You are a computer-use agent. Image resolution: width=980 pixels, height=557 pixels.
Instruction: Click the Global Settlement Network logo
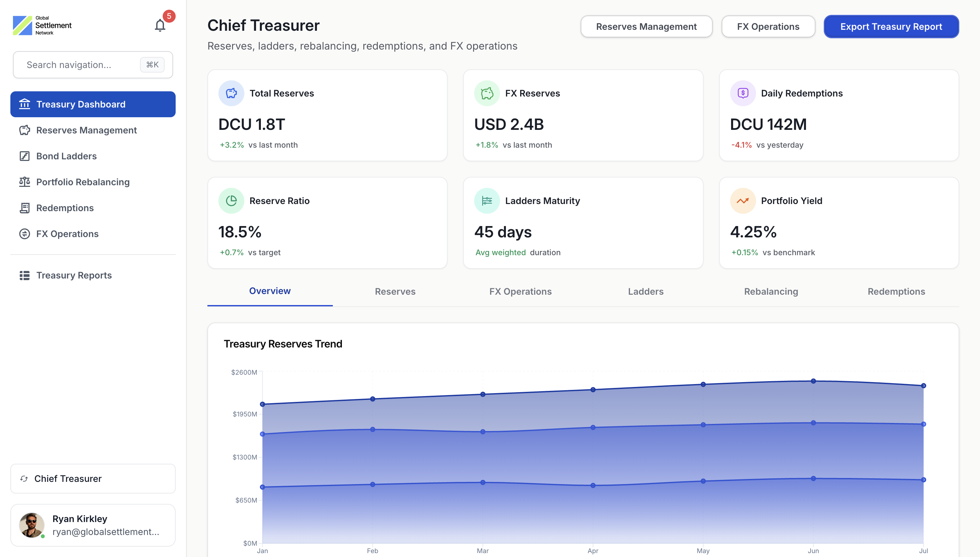click(42, 25)
